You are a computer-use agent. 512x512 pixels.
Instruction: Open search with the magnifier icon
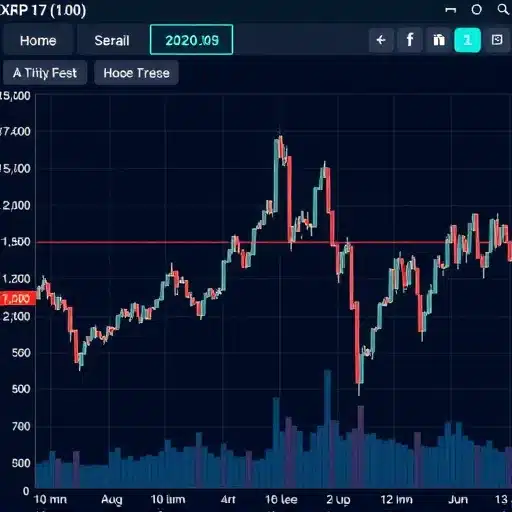pyautogui.click(x=503, y=10)
